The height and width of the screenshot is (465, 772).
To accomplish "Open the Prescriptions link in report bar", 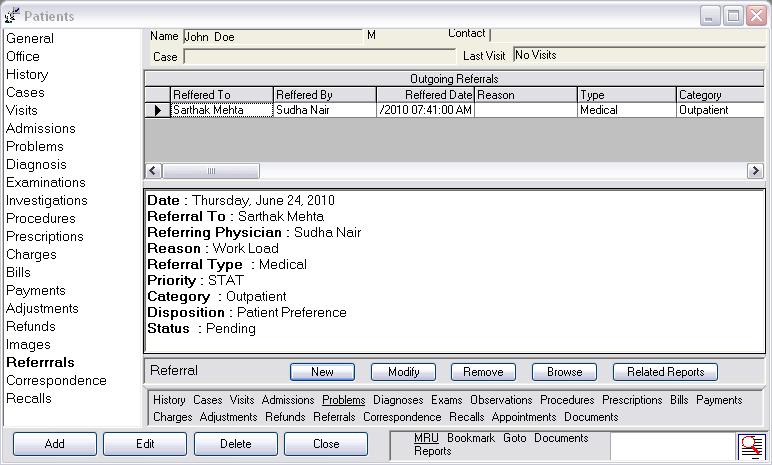I will pyautogui.click(x=632, y=400).
